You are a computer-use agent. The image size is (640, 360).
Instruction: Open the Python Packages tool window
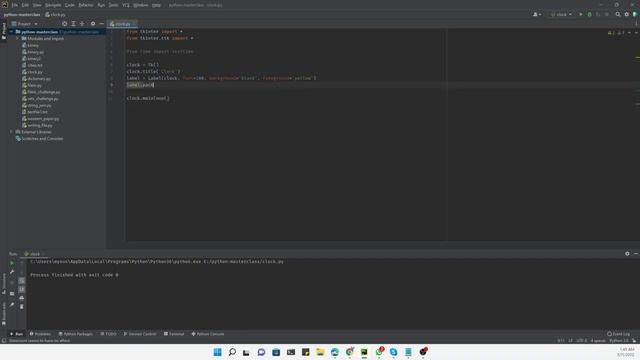[76, 334]
